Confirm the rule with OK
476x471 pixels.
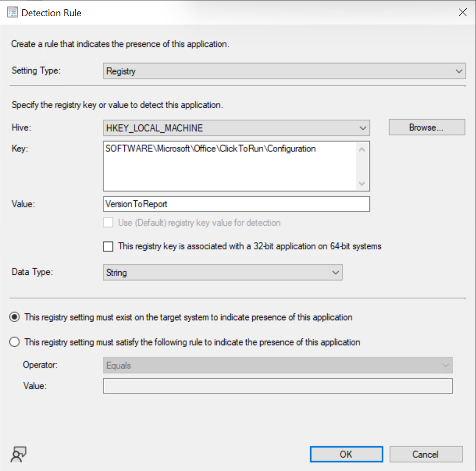coord(346,454)
